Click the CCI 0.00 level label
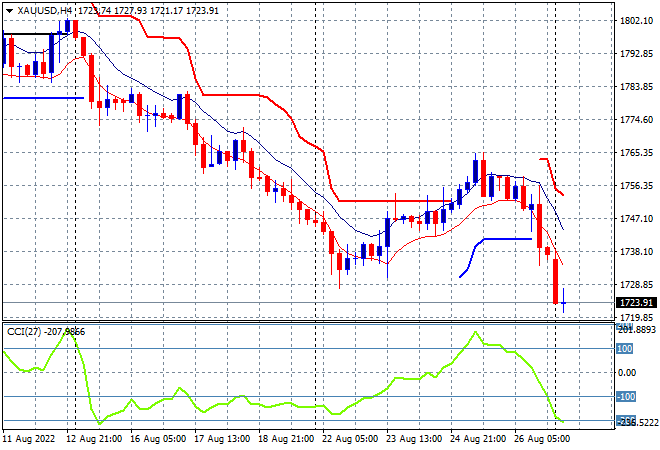This screenshot has height=450, width=660. click(x=627, y=373)
